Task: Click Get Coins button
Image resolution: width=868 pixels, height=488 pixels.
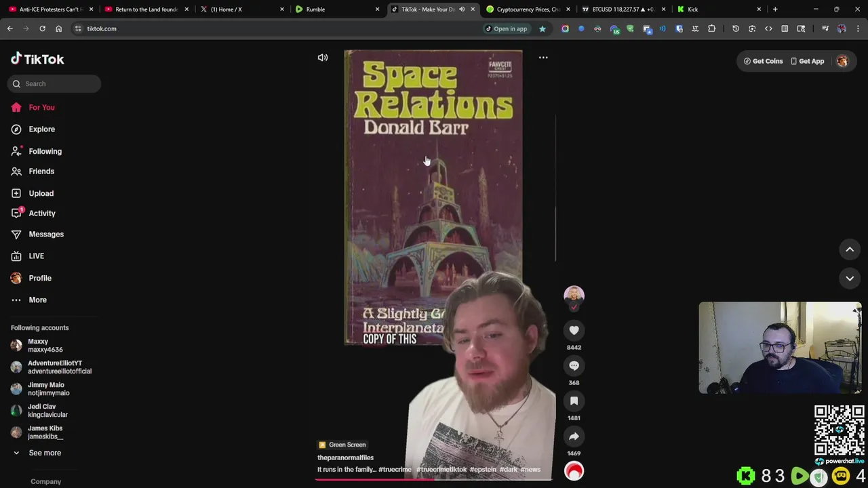Action: click(x=763, y=61)
